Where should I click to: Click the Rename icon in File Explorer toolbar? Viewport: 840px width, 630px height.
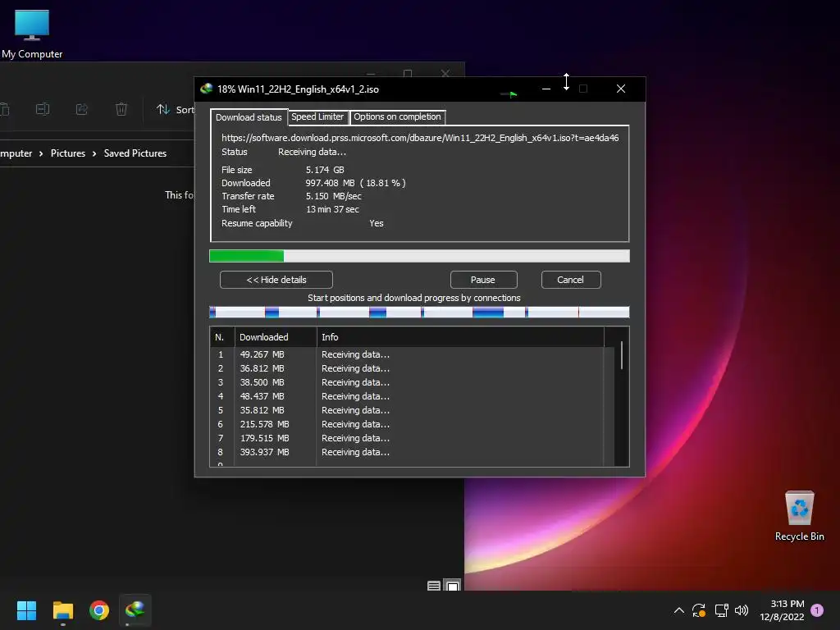[x=43, y=109]
